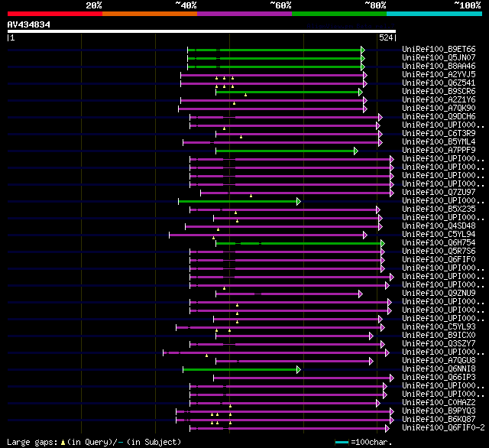Click the query end position label 524
489x448 pixels.
point(386,37)
